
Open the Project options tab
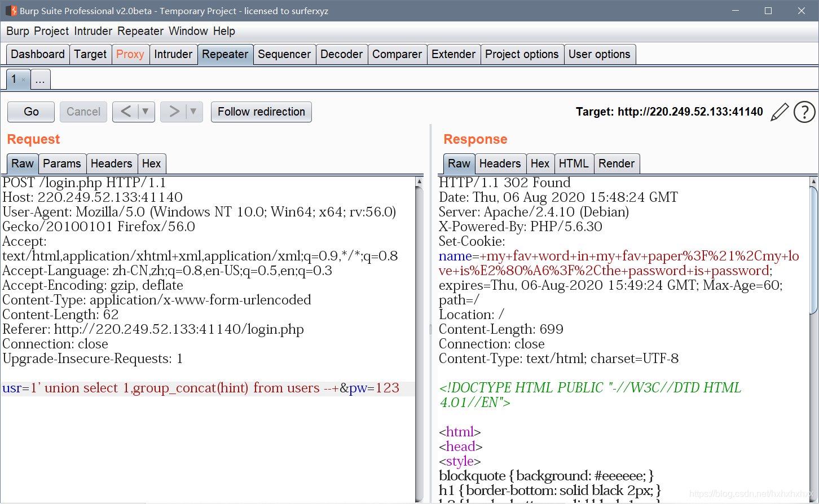[x=522, y=54]
